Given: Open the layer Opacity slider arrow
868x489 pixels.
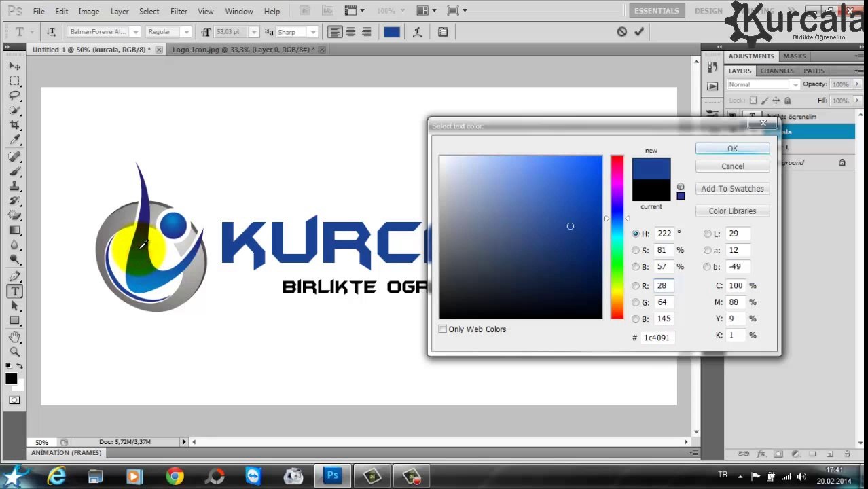Looking at the screenshot, I should tap(856, 84).
